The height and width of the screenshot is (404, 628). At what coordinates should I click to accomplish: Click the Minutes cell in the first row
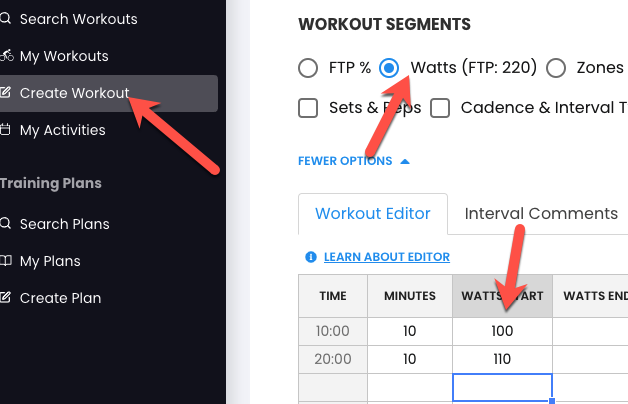tap(410, 331)
